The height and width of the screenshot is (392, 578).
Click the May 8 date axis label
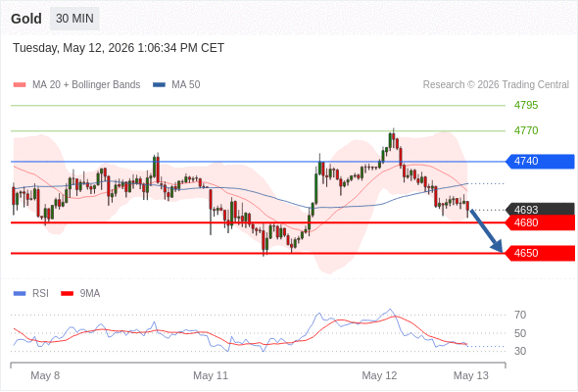click(45, 375)
